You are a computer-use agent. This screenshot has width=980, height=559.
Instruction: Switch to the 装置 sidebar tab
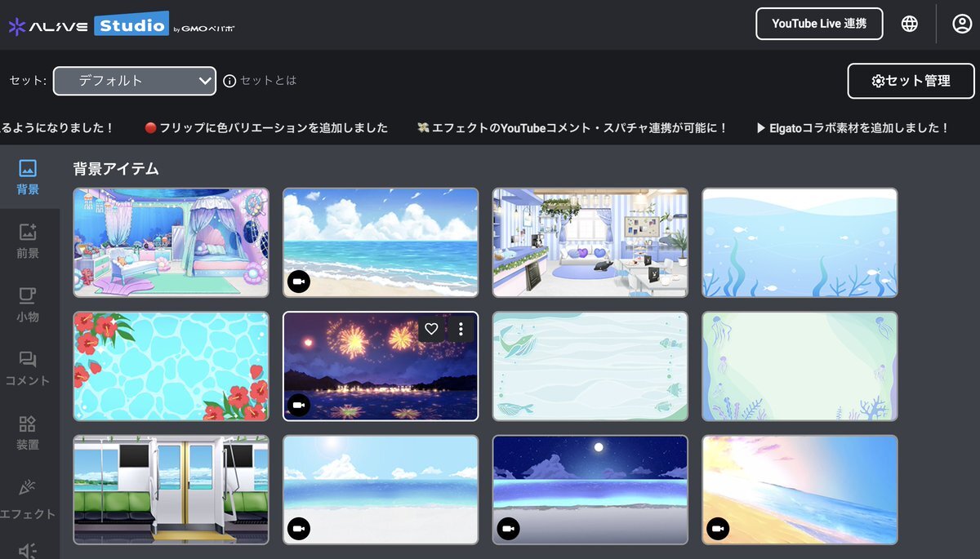click(x=28, y=433)
